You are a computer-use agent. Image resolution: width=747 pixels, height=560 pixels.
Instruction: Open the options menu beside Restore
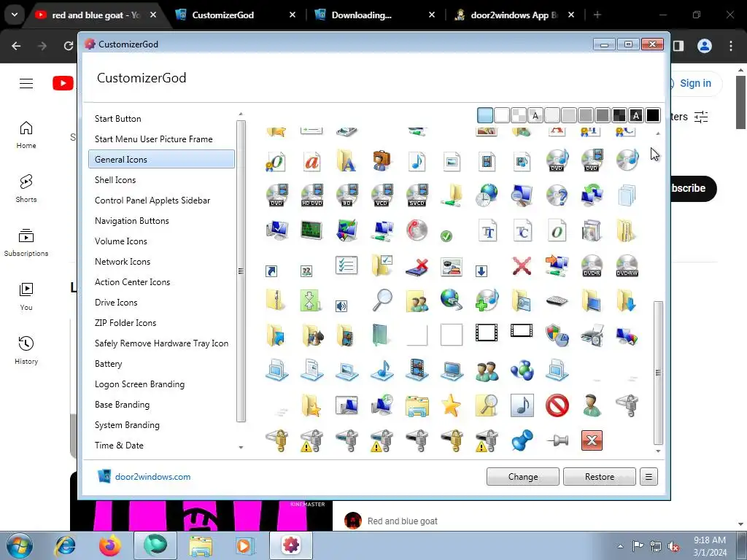(x=649, y=477)
